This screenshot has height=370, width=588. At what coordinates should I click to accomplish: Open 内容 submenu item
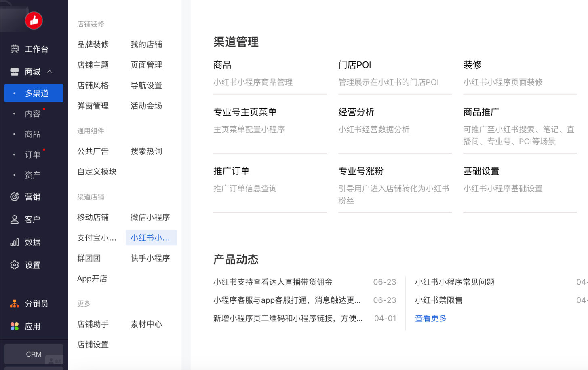33,114
